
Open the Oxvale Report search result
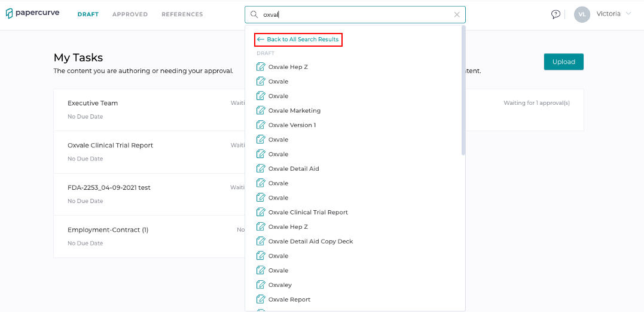pos(289,299)
